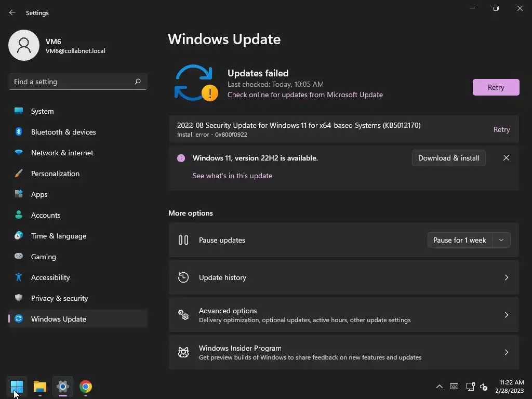The image size is (532, 399).
Task: Choose Personalization in the sidebar
Action: click(x=78, y=174)
